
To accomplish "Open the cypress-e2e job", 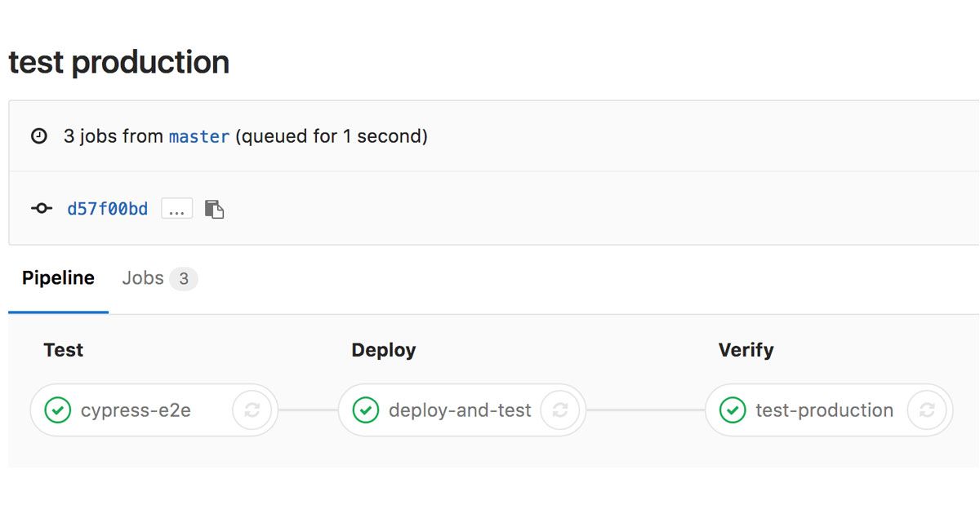I will point(136,410).
